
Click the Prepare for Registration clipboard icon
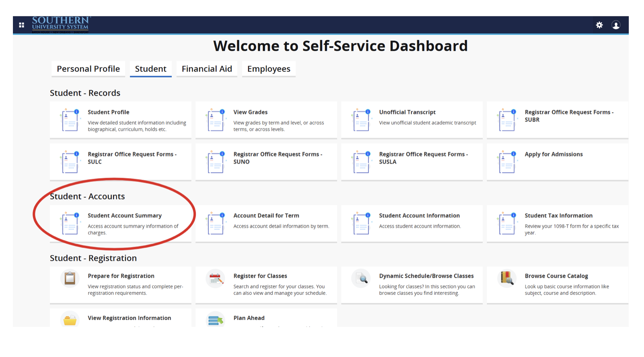pyautogui.click(x=70, y=279)
